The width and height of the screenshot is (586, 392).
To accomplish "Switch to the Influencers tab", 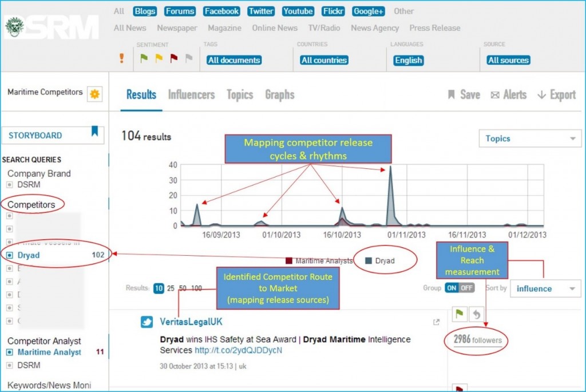I will (x=191, y=95).
